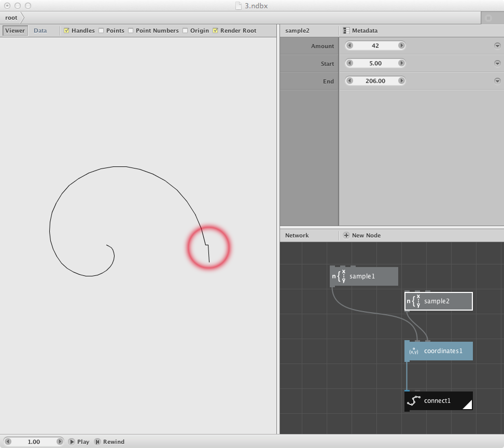504x448 pixels.
Task: Click the Play triangle icon
Action: [72, 442]
